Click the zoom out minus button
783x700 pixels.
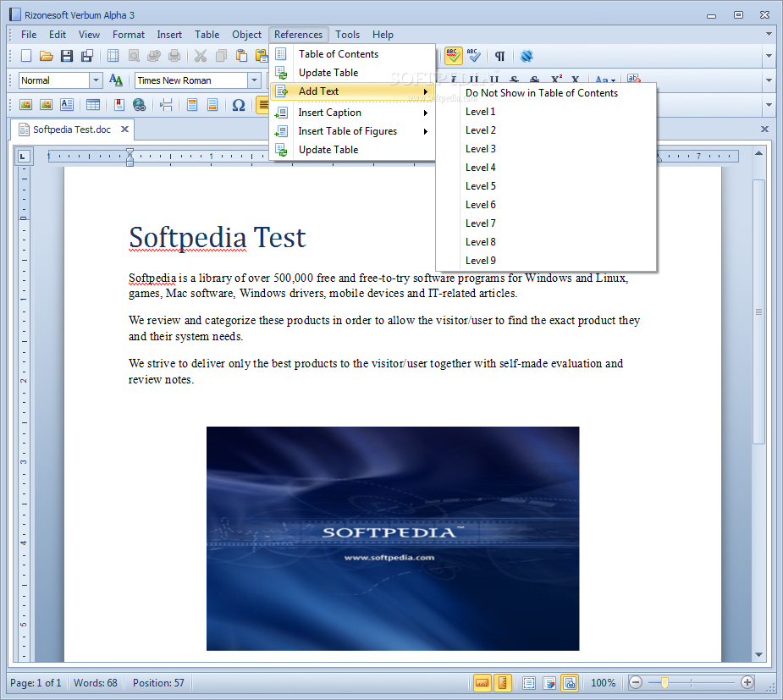[x=635, y=682]
